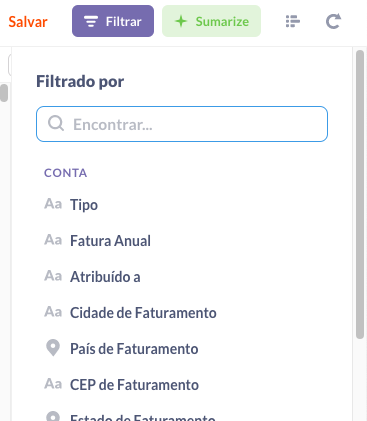
Task: Click the Salvar link
Action: click(x=28, y=22)
